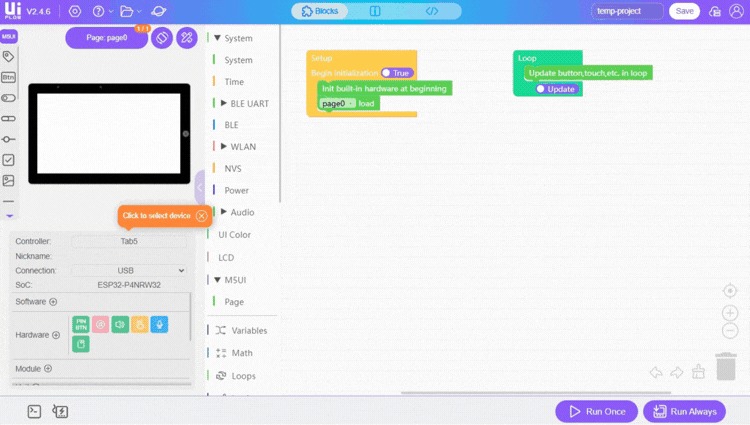Undo the last block action
The image size is (750, 425).
(x=656, y=372)
